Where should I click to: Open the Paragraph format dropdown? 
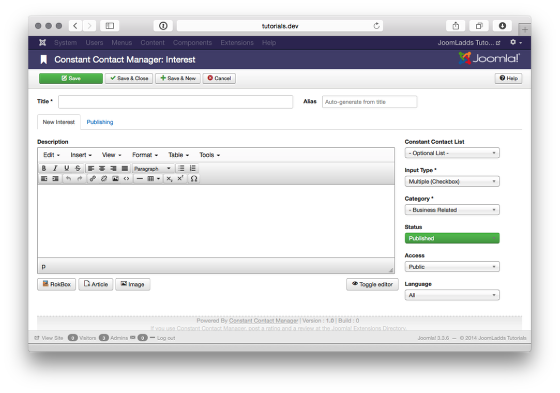152,168
